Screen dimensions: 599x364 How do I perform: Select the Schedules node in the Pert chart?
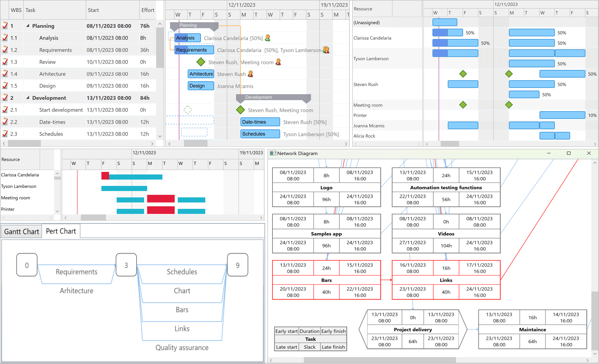pyautogui.click(x=182, y=272)
